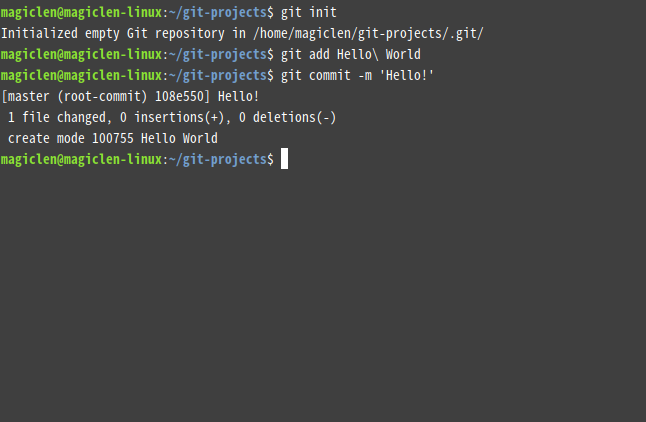Image resolution: width=646 pixels, height=422 pixels.
Task: Click "Hello World" filename in create mode line
Action: click(181, 138)
